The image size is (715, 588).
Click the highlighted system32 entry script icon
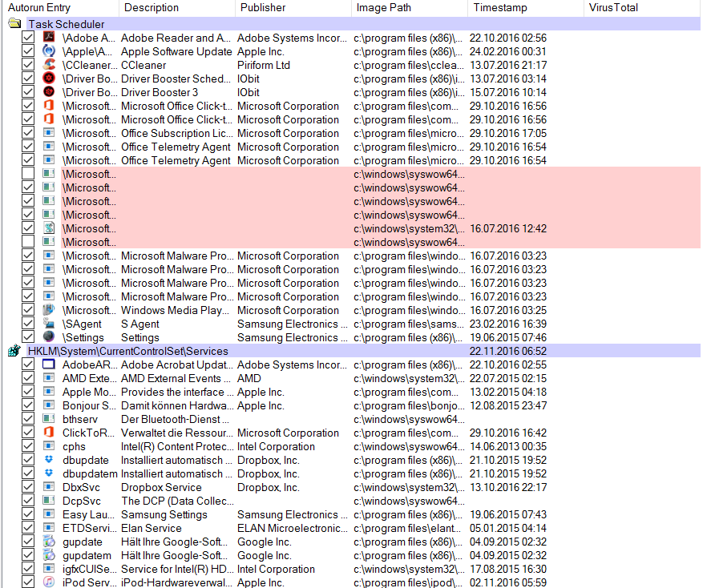49,228
